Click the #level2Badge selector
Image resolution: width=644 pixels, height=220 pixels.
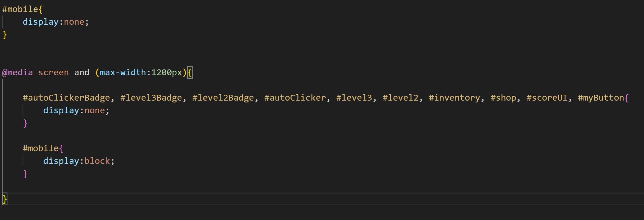(223, 98)
